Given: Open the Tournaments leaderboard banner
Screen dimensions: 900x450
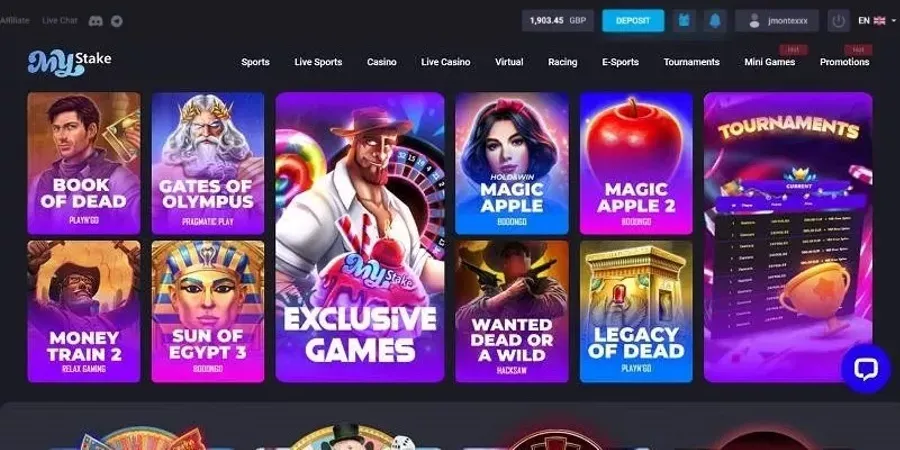Looking at the screenshot, I should pos(788,237).
